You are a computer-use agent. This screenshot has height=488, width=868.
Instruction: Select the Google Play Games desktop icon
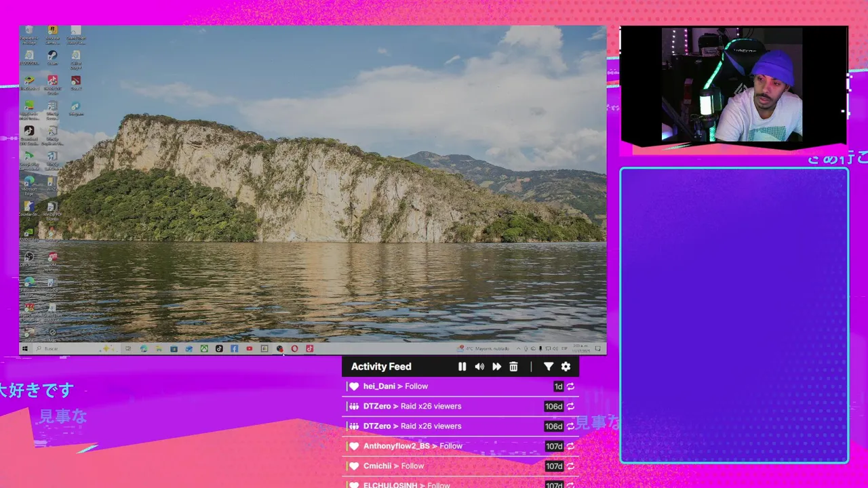(28, 159)
